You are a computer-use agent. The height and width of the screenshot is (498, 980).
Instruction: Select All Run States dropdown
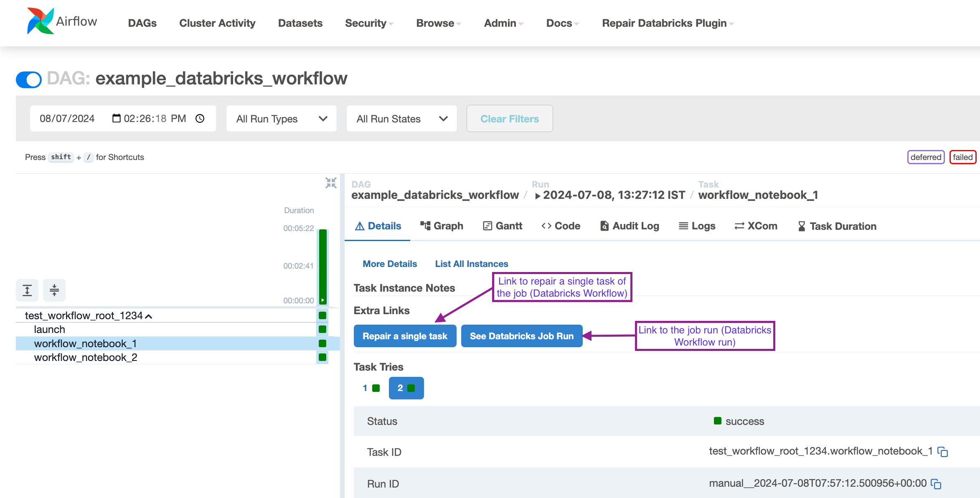402,118
